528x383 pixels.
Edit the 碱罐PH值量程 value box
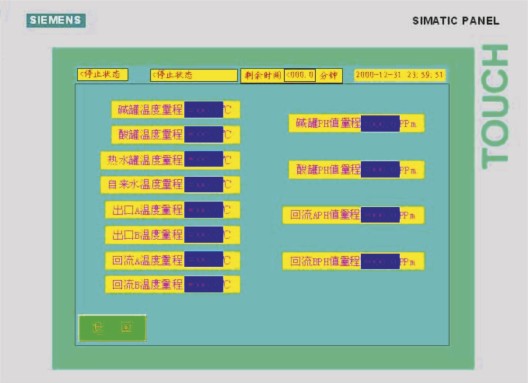point(380,123)
